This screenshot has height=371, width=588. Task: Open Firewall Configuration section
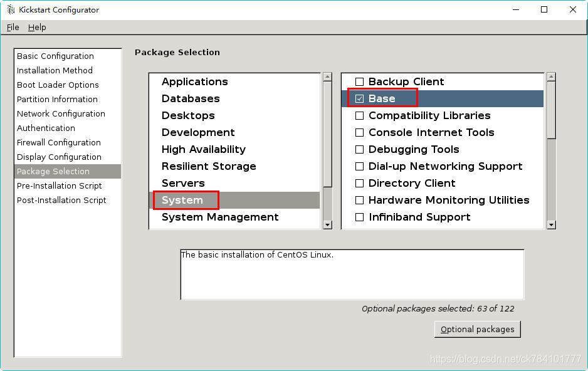(68, 143)
